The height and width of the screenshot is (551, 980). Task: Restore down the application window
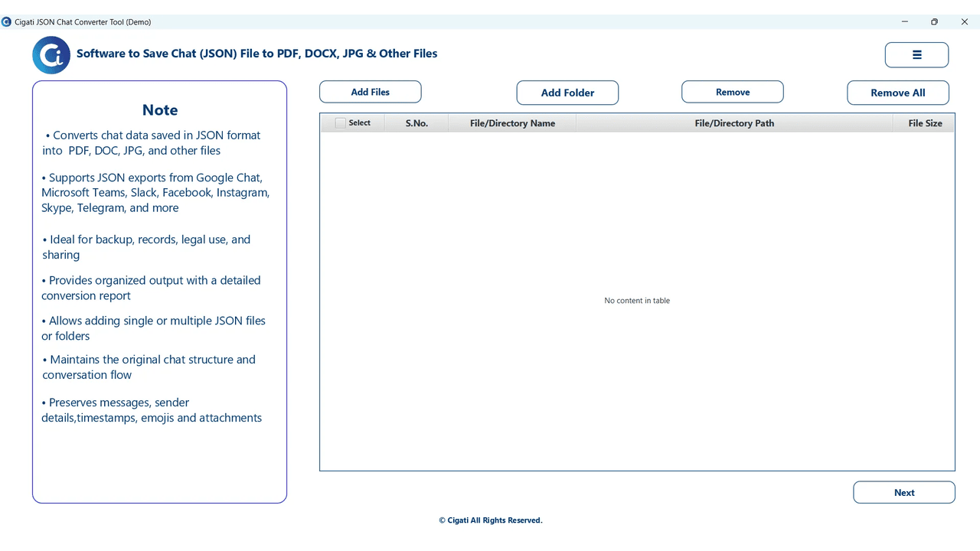[934, 22]
